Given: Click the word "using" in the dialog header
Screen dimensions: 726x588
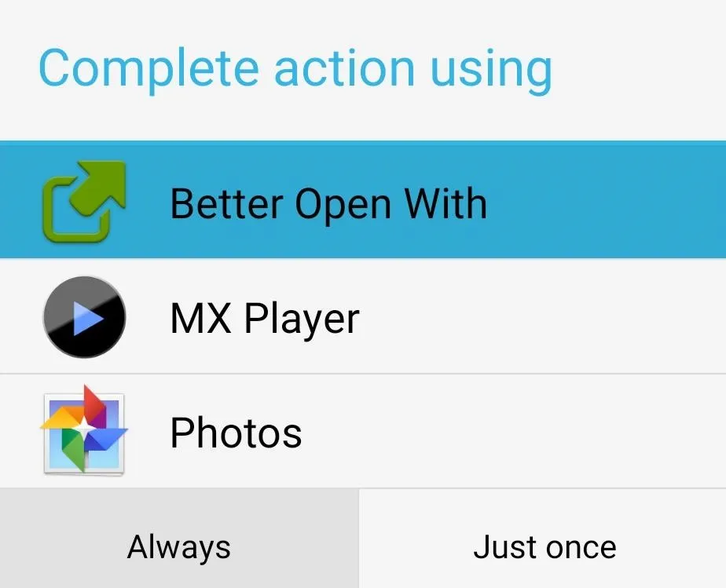Looking at the screenshot, I should click(491, 71).
